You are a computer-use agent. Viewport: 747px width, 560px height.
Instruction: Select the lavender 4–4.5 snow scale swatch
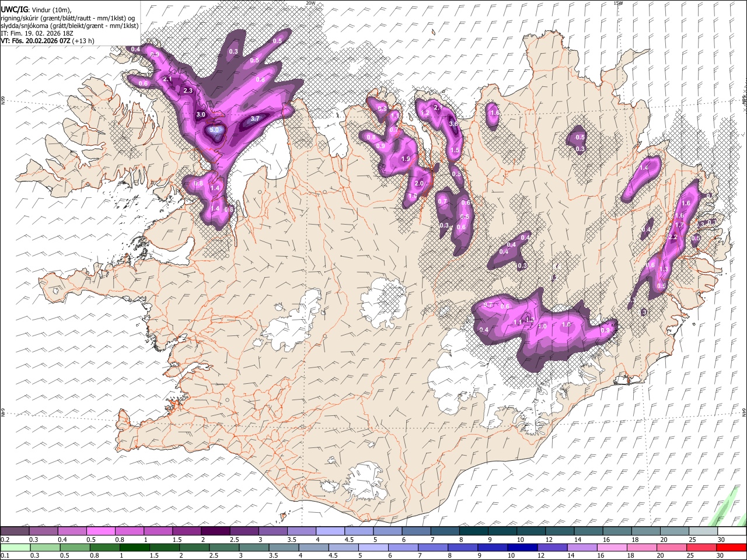pyautogui.click(x=330, y=531)
